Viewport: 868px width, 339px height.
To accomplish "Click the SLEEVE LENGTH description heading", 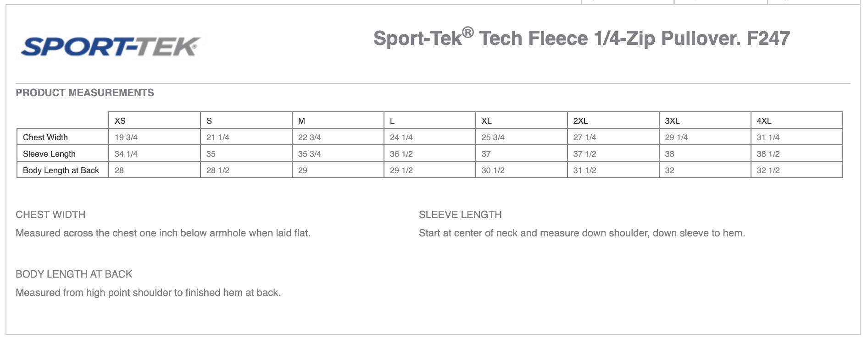I will click(460, 214).
